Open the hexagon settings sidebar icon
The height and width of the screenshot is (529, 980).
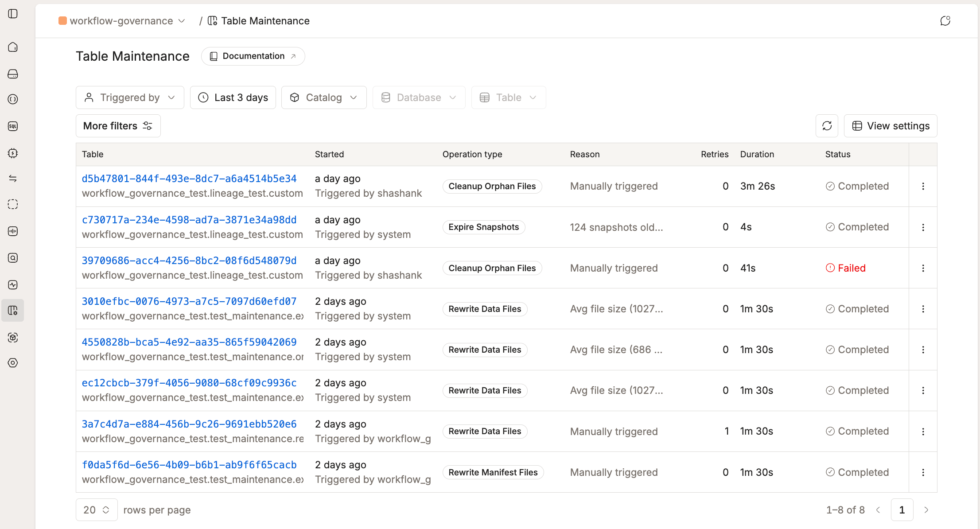pos(13,363)
